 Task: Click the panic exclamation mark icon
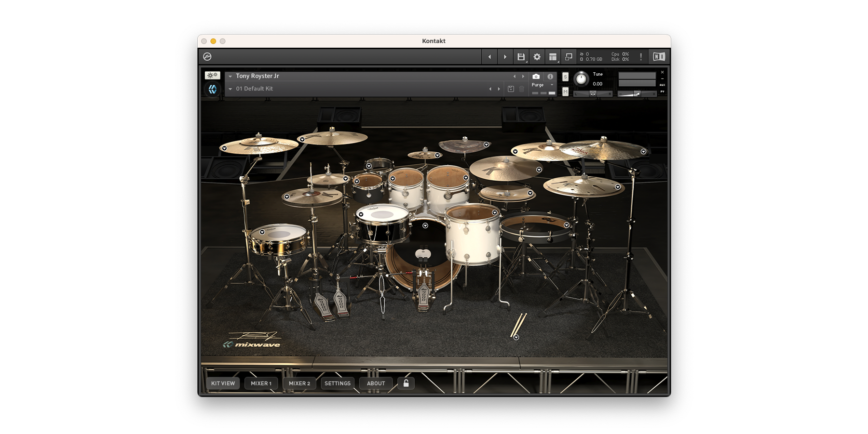click(x=641, y=57)
